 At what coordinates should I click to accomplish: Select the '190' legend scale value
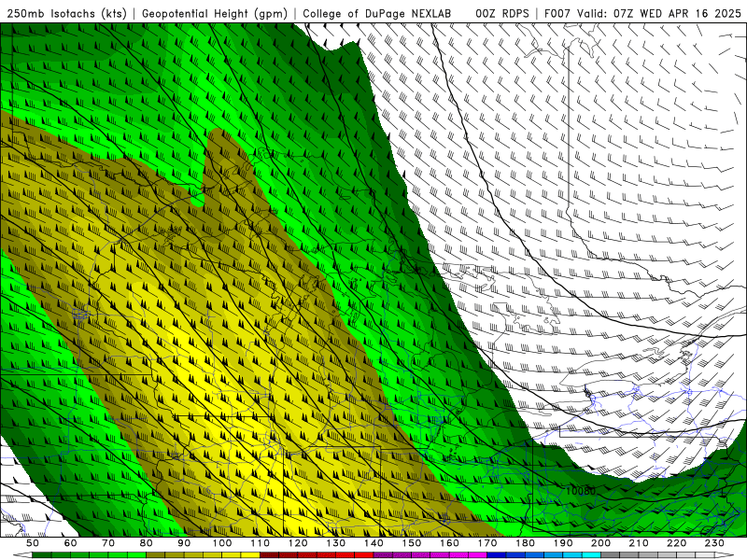(563, 543)
